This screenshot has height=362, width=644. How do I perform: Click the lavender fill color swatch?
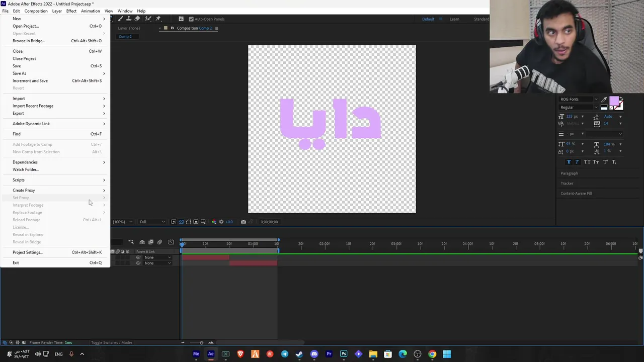tap(614, 102)
